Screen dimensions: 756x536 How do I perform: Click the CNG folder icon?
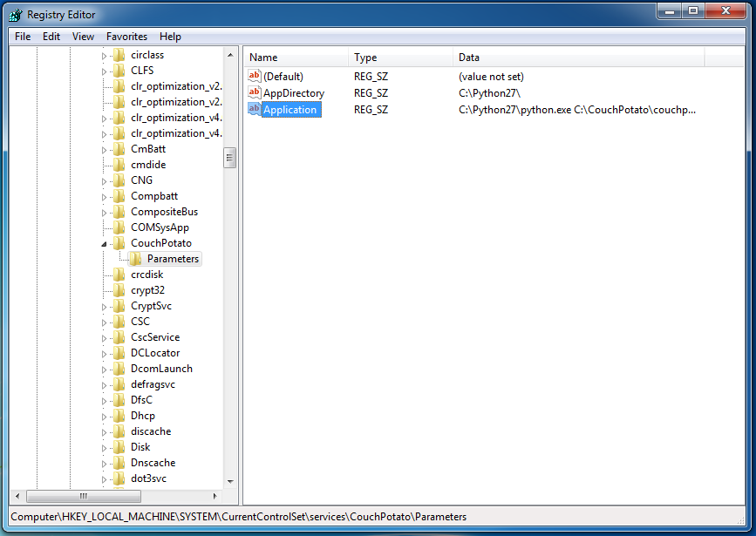coord(119,180)
